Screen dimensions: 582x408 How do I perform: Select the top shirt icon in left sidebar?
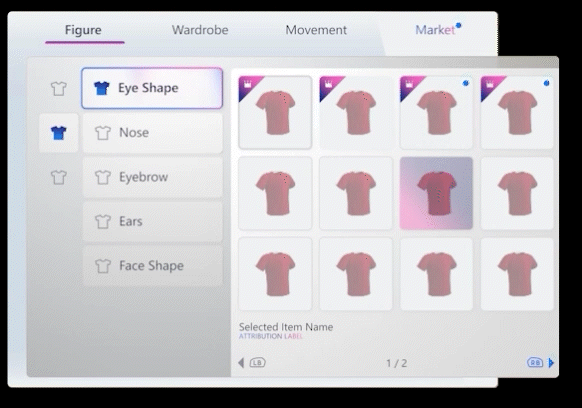[59, 89]
